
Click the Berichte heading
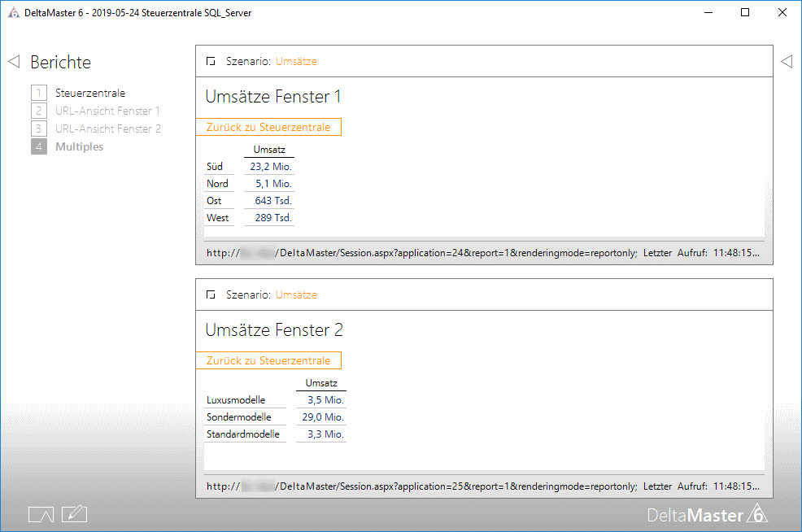pyautogui.click(x=60, y=62)
